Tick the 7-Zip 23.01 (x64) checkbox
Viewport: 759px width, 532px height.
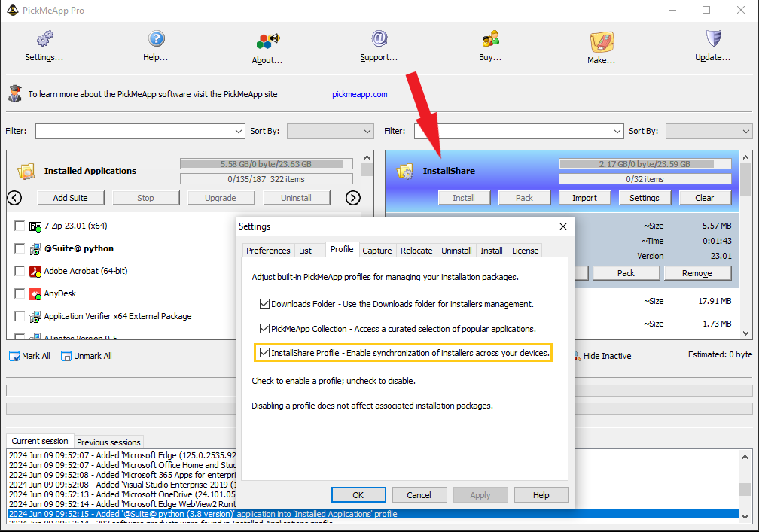tap(20, 226)
